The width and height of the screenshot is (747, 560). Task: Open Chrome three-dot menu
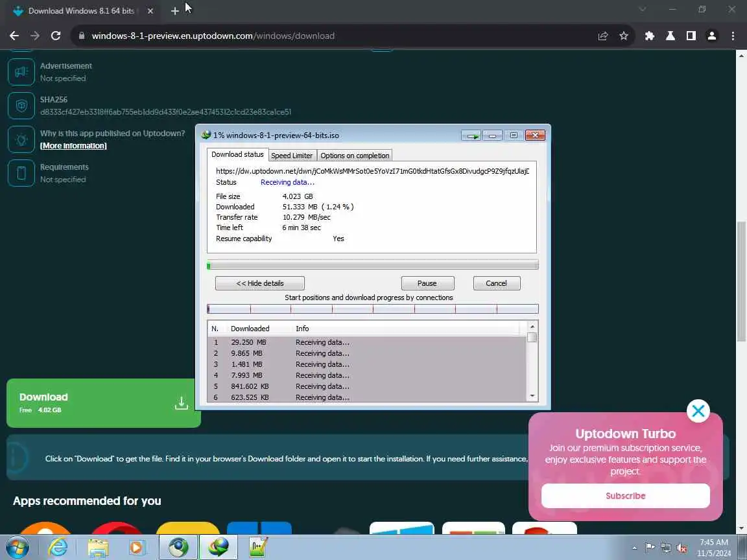[733, 36]
